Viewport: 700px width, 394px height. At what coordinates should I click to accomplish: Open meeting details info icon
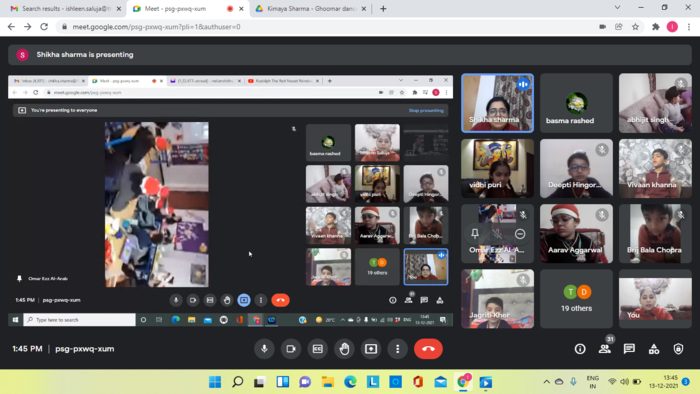tap(580, 349)
